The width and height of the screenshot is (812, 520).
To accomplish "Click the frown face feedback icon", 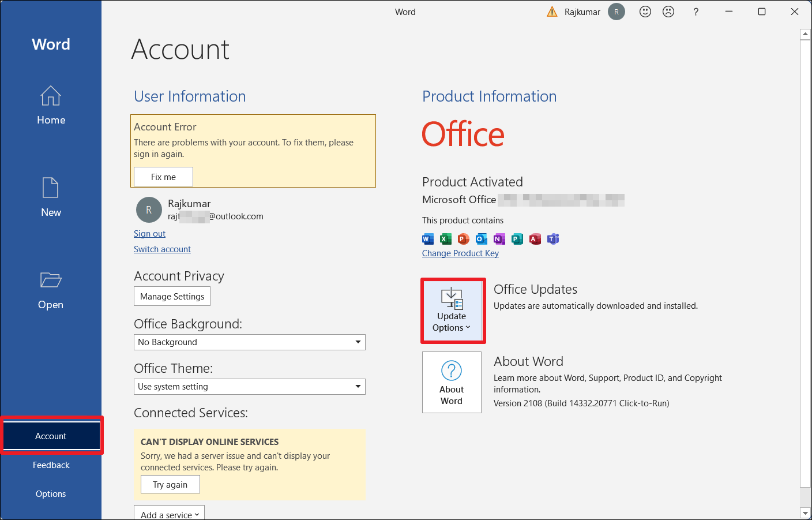I will [x=668, y=12].
